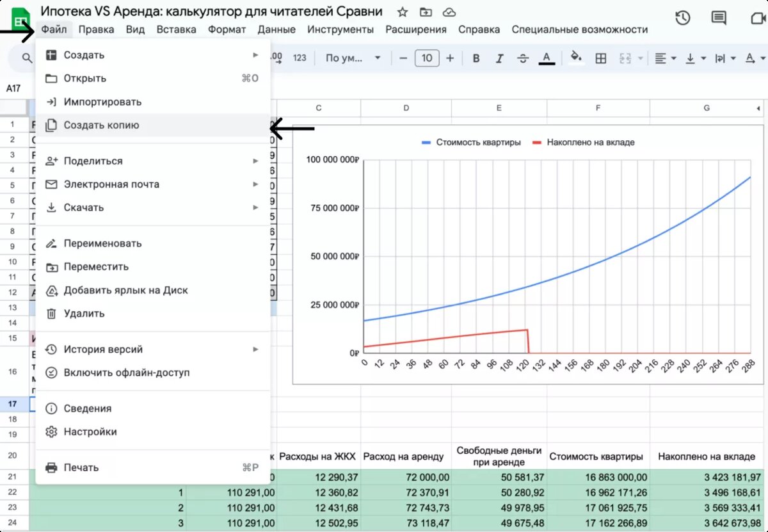Select Включить офлайн-доступ
The width and height of the screenshot is (768, 532).
153,373
